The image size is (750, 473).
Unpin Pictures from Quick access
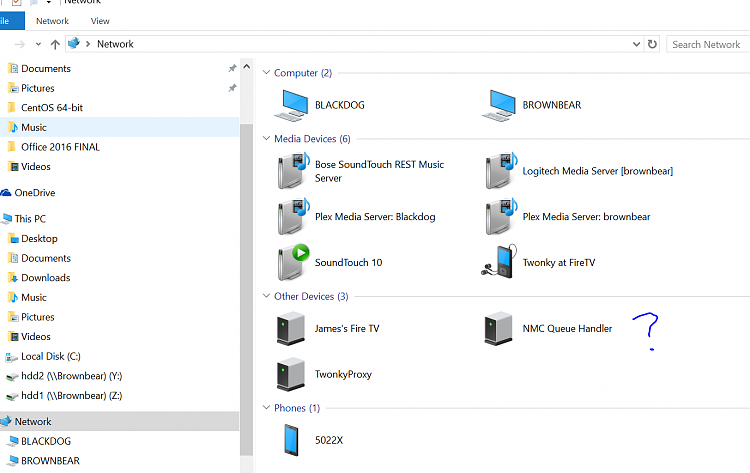pos(232,88)
